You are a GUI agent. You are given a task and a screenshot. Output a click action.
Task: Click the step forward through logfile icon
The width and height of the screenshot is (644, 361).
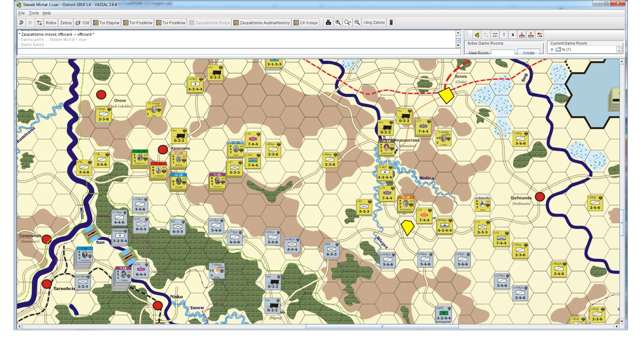(x=30, y=23)
